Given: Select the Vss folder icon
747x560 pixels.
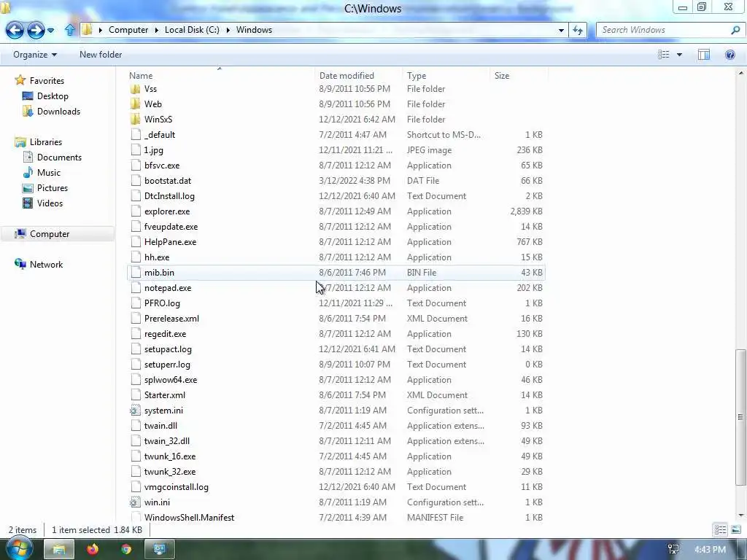Looking at the screenshot, I should [x=135, y=89].
